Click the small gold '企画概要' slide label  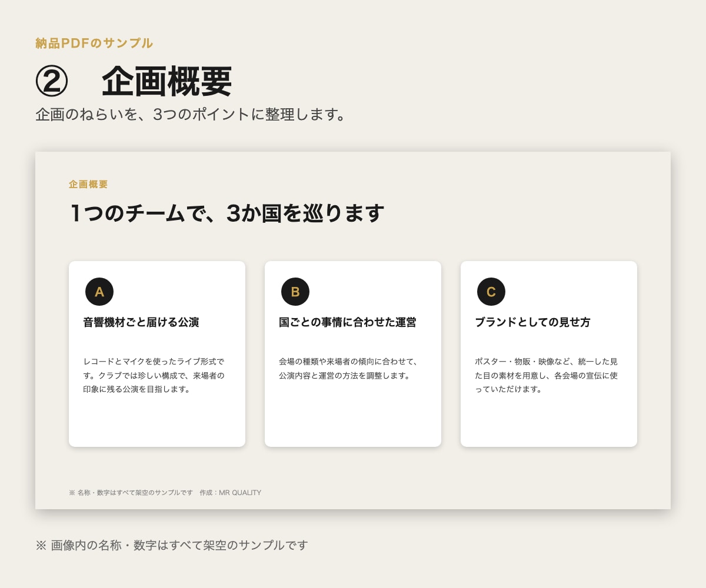pos(88,184)
